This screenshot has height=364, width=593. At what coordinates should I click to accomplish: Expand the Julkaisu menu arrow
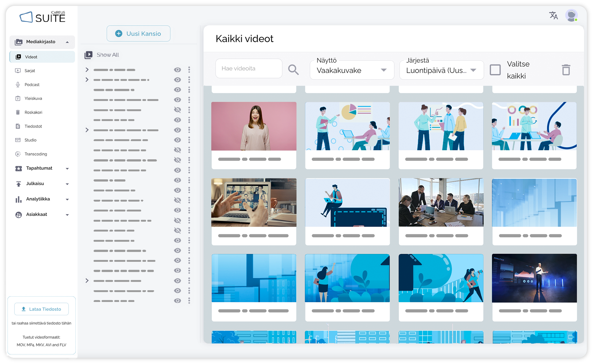coord(67,184)
